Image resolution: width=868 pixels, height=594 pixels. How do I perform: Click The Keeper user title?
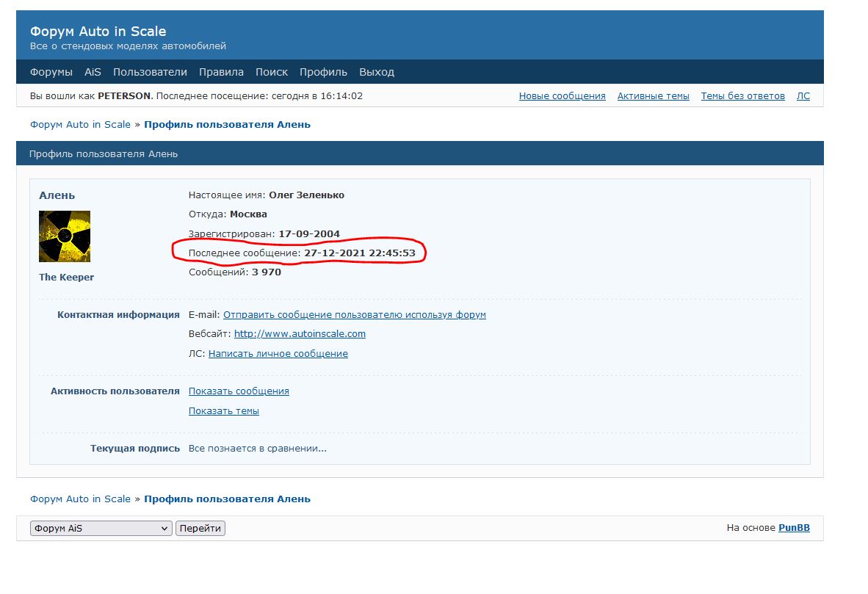point(66,278)
